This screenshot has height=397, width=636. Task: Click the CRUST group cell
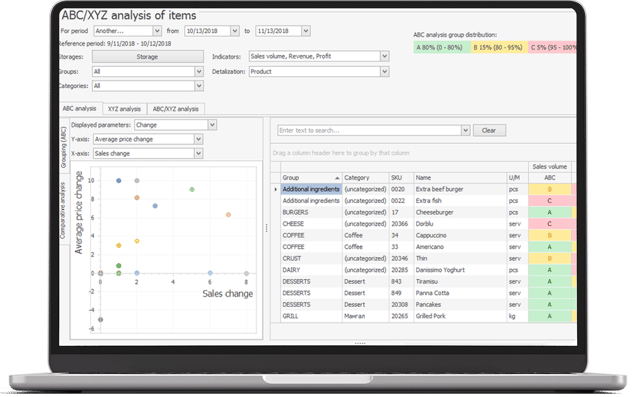point(311,259)
